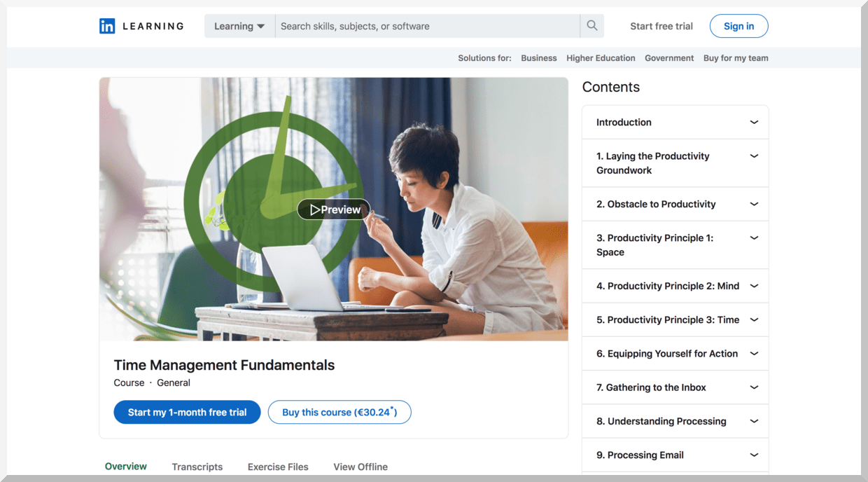
Task: Expand Equipping Yourself for Action chapter
Action: [675, 354]
